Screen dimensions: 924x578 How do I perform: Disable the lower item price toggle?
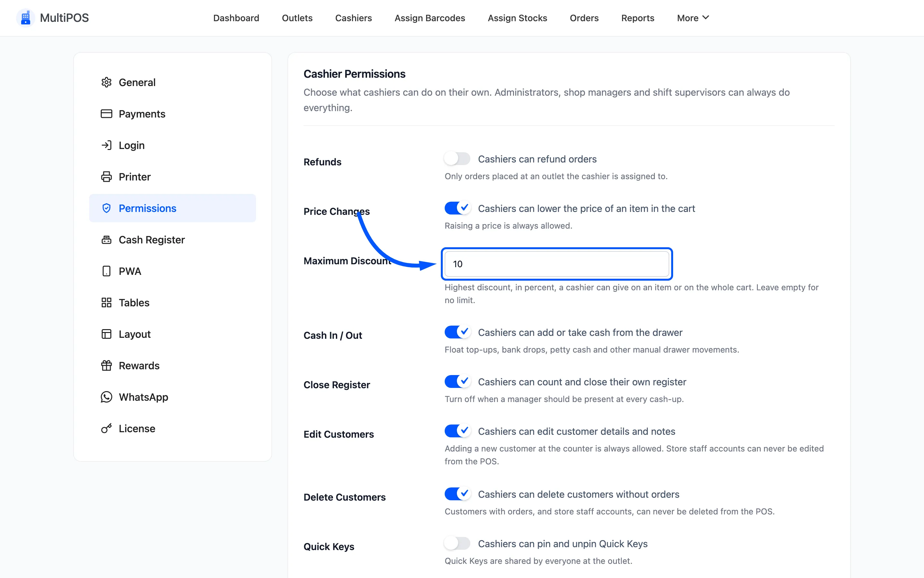[x=457, y=208]
